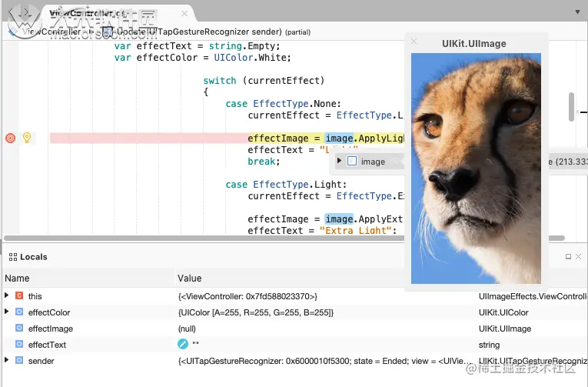Close the Locals panel

click(578, 256)
